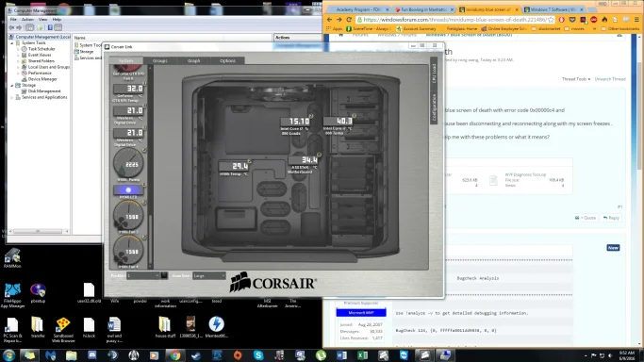The width and height of the screenshot is (644, 362).
Task: Open the FileHippo App Manager desktop icon
Action: point(12,295)
